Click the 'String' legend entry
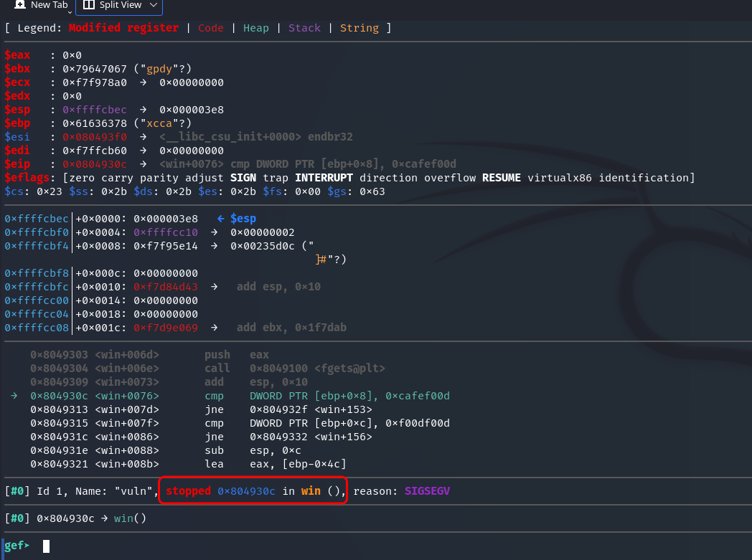The image size is (752, 560). pos(359,28)
